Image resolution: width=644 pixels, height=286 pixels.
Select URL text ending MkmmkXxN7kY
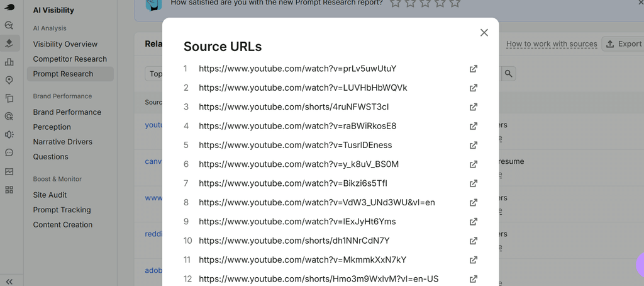tap(303, 260)
